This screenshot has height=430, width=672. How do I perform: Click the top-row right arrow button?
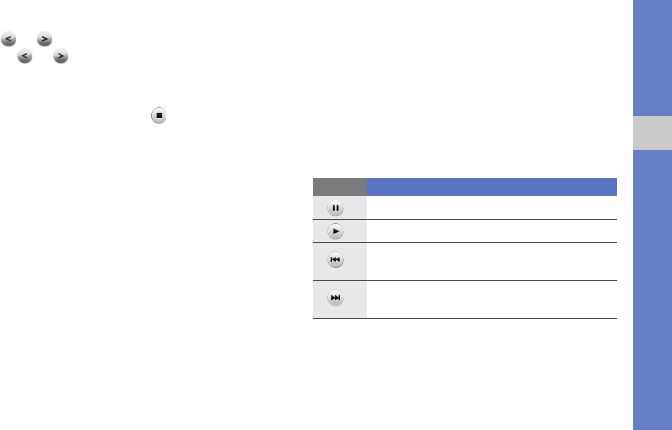43,40
